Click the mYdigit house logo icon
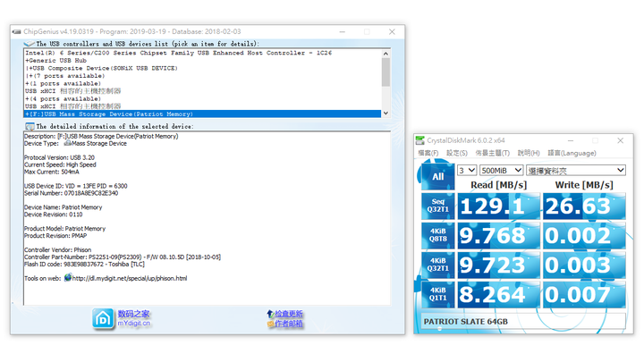Image resolution: width=644 pixels, height=362 pixels. tap(103, 319)
